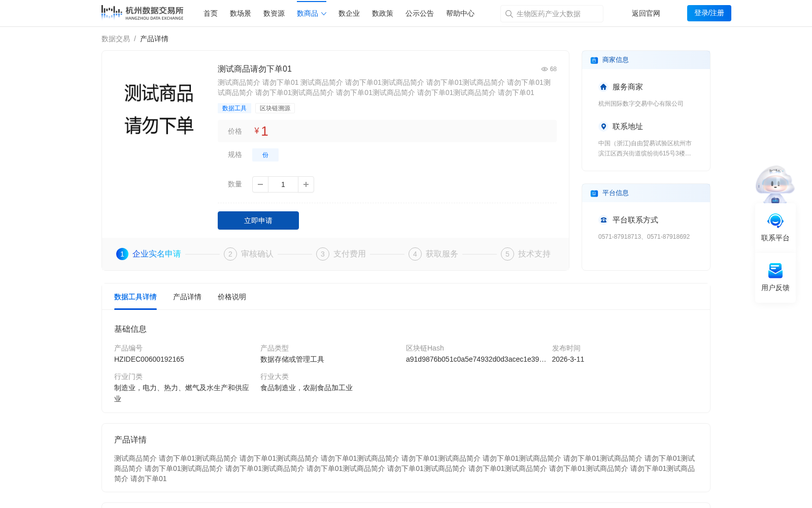Switch to the 价格说明 tab
Image resolution: width=812 pixels, height=508 pixels.
[232, 297]
